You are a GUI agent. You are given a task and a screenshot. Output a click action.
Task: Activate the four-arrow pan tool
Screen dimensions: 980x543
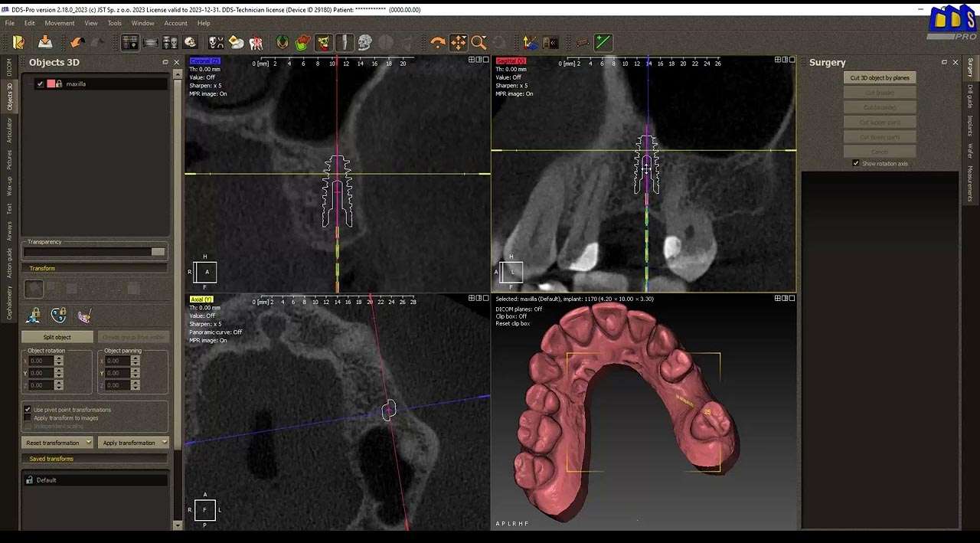[x=458, y=43]
